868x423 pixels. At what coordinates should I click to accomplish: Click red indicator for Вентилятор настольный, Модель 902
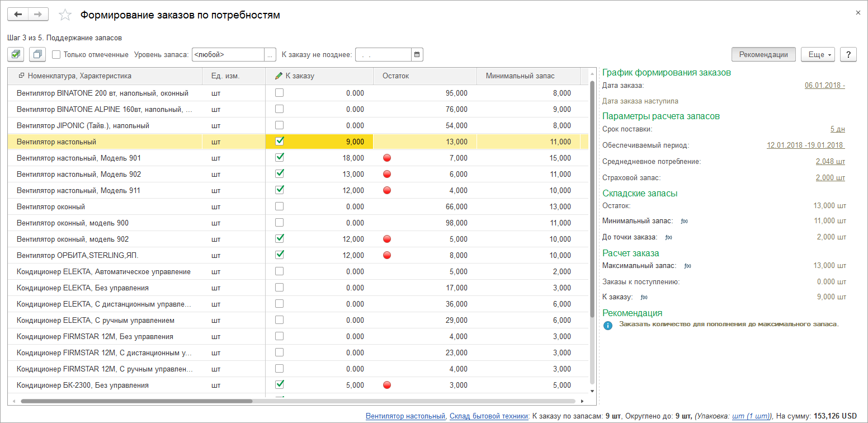point(387,174)
